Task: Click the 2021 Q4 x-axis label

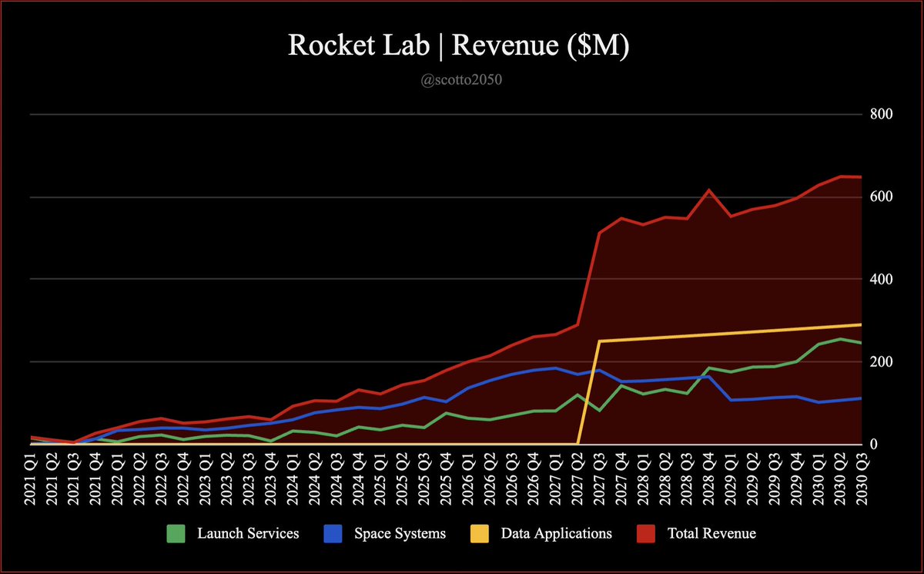Action: click(96, 480)
